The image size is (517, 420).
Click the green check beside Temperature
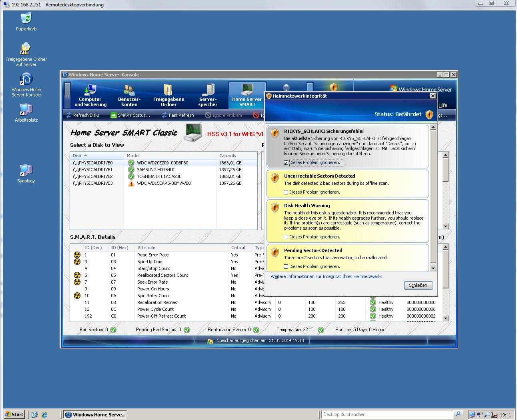pos(321,330)
